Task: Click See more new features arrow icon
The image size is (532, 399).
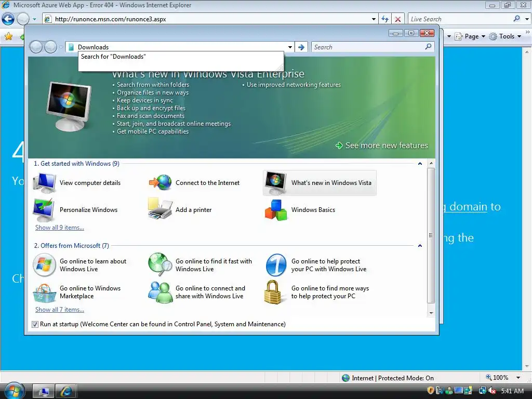Action: click(x=339, y=145)
